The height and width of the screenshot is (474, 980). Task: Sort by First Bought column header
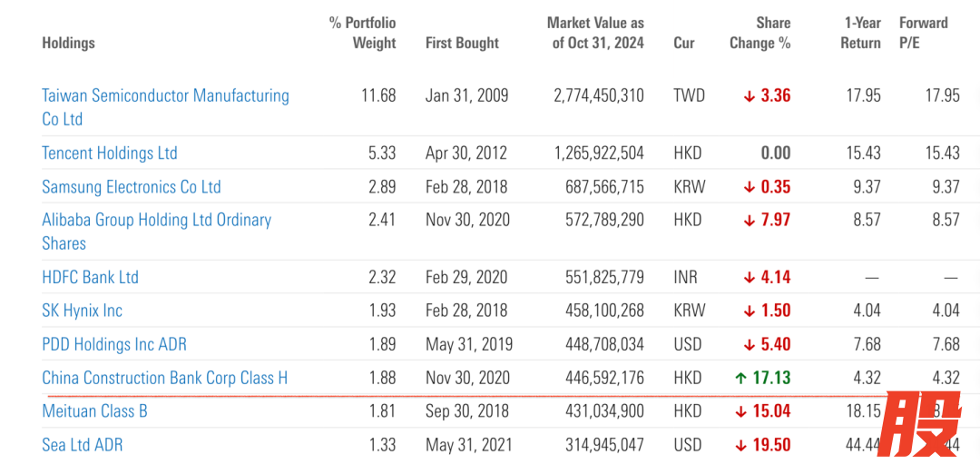[462, 43]
